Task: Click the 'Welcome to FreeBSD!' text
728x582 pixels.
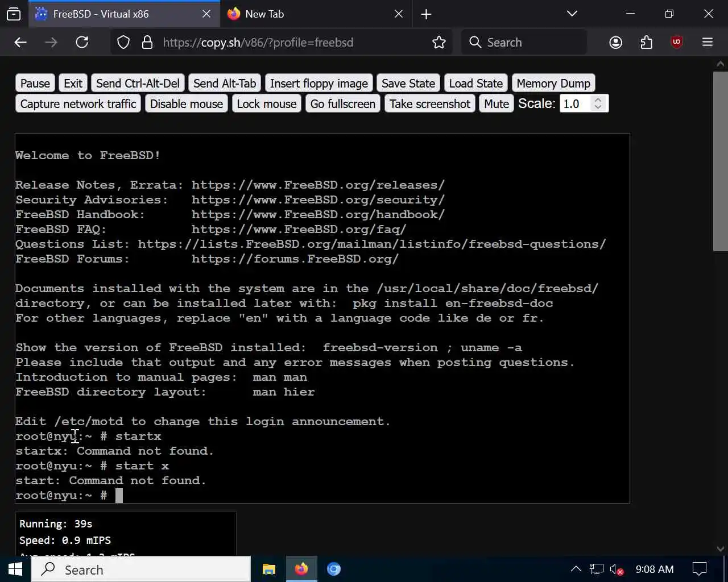Action: (x=88, y=155)
